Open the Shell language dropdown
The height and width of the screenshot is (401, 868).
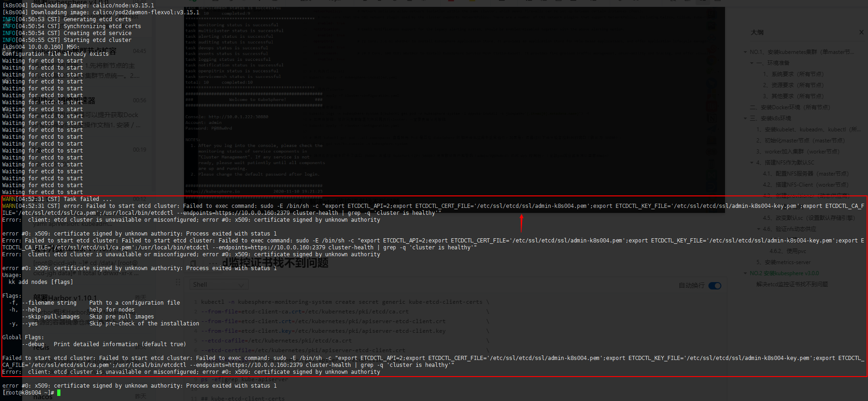click(219, 285)
